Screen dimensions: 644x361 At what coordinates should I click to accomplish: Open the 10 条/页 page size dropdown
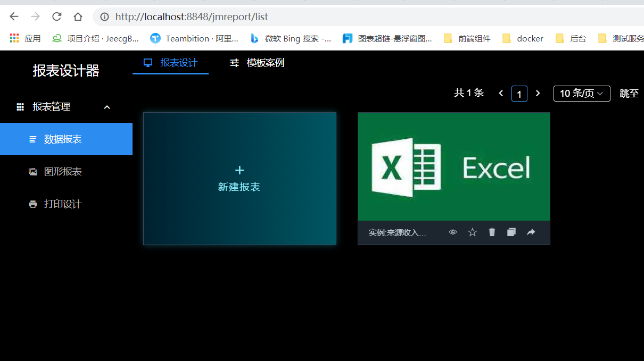point(582,94)
